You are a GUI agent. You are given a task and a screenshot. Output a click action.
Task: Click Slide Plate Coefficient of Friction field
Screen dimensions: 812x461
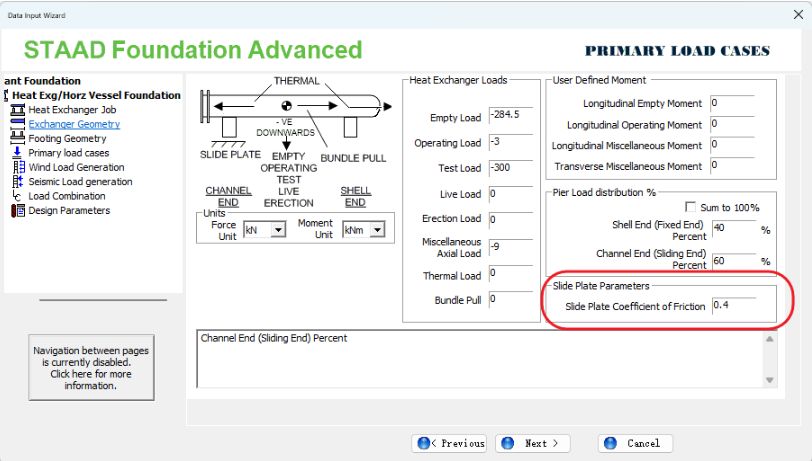734,305
